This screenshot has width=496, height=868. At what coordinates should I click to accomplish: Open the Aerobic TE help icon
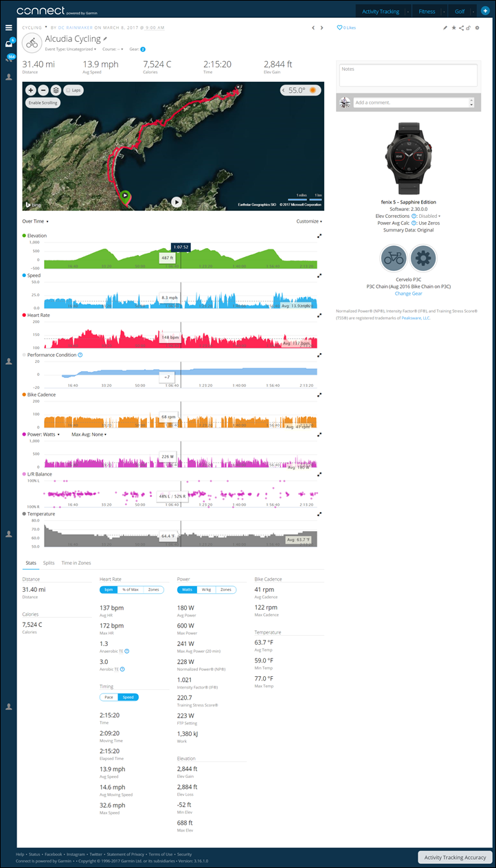point(122,668)
